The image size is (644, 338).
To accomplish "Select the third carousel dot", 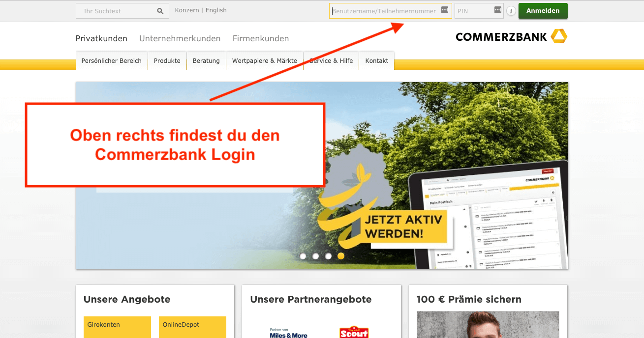I will 328,256.
